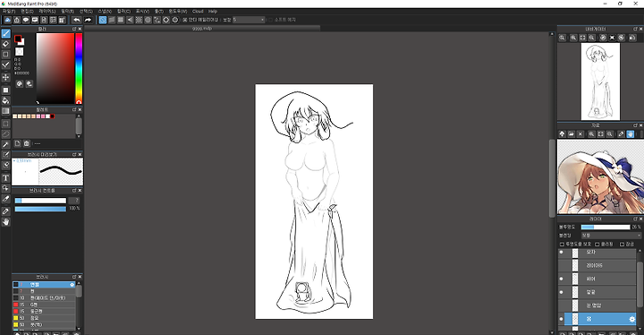Click the brush size slider bar
Image resolution: width=644 pixels, height=335 pixels.
[x=40, y=201]
